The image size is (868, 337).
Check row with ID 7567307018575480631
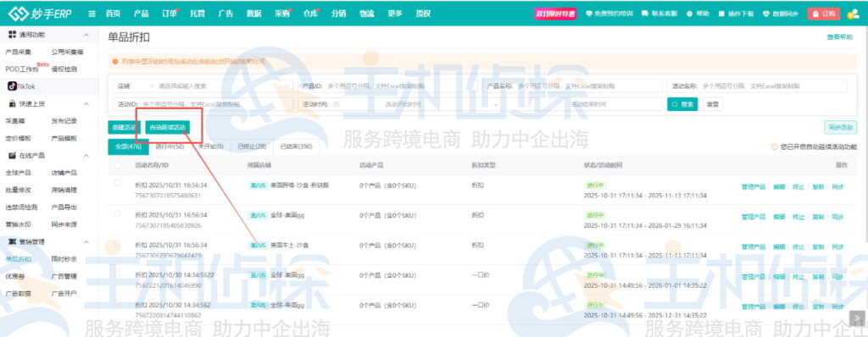coord(117,183)
